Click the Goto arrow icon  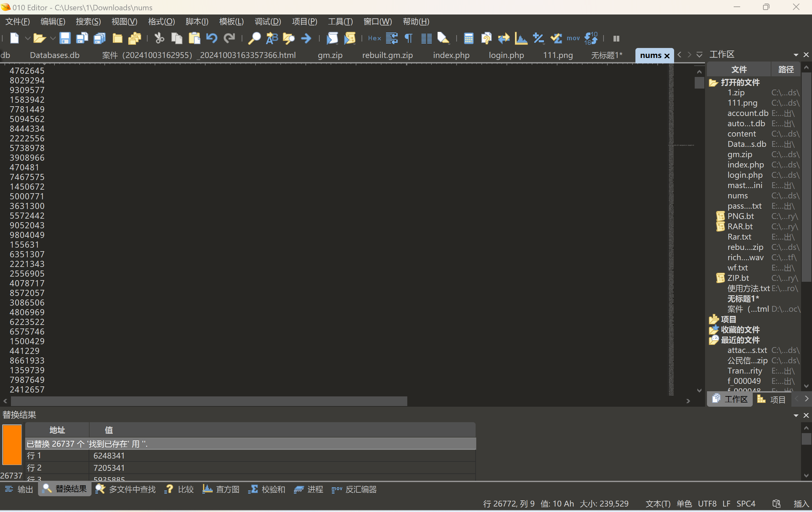pos(306,38)
